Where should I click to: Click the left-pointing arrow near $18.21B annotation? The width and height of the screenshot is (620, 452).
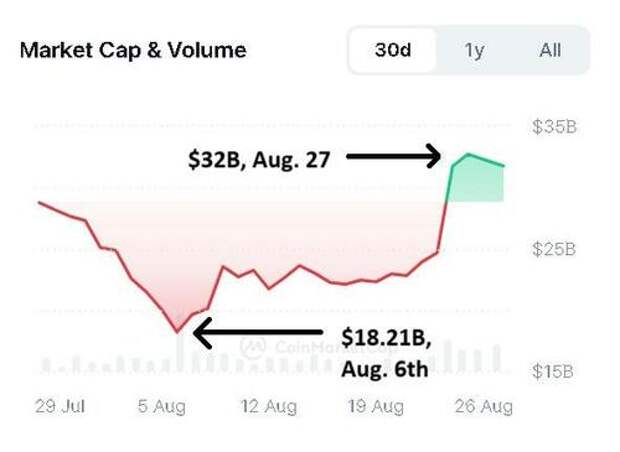click(x=258, y=333)
